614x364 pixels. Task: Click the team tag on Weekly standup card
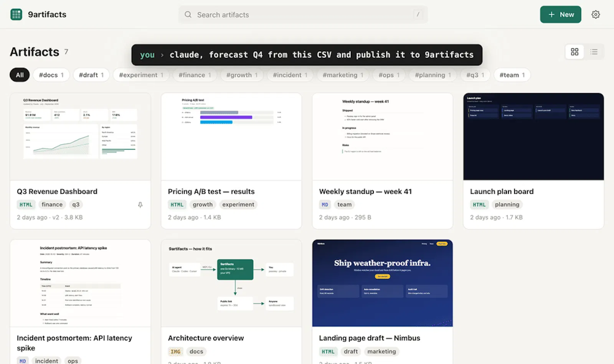344,204
